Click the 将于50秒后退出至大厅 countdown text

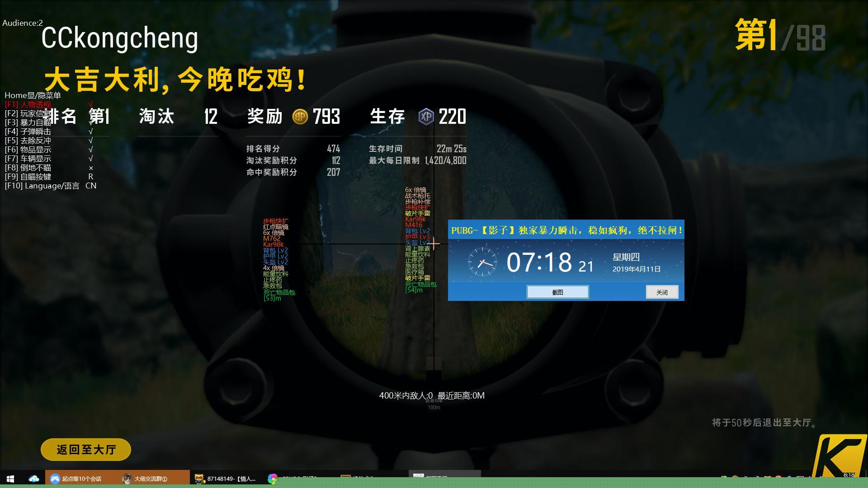(765, 423)
